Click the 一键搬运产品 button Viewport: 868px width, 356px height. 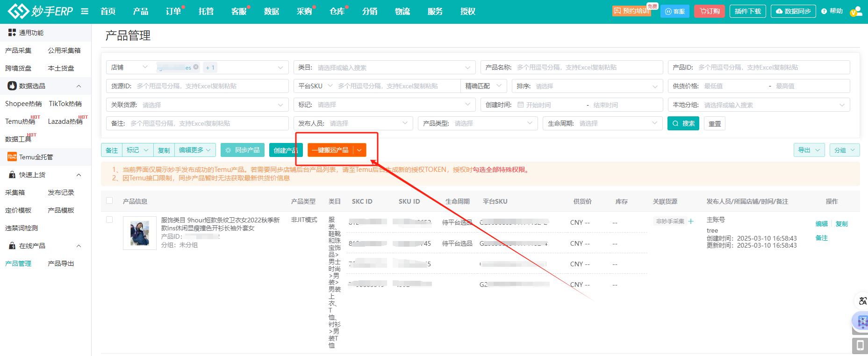[330, 150]
